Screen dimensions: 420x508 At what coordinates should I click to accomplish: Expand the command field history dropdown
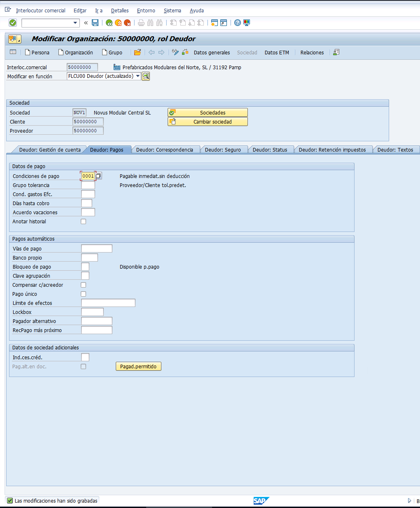[x=75, y=23]
